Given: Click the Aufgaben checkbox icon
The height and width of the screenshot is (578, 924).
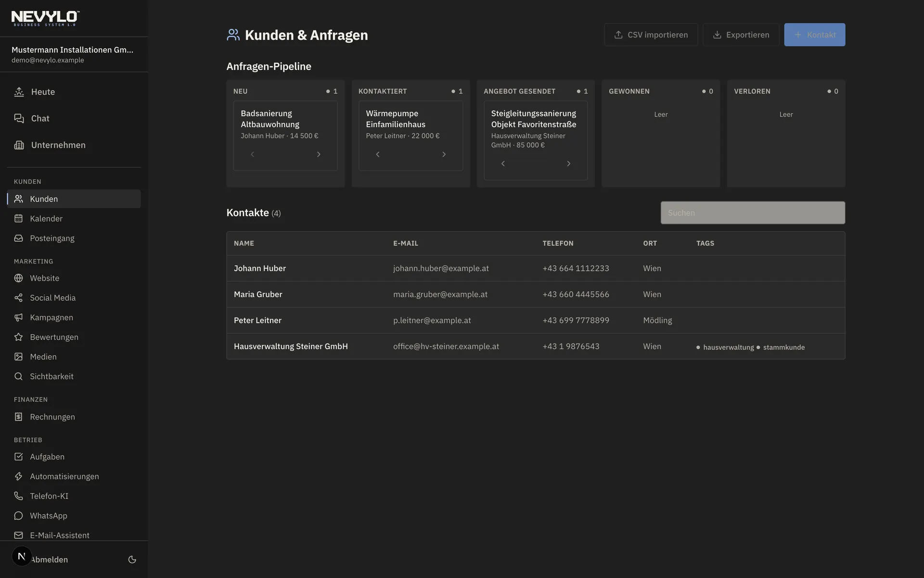Looking at the screenshot, I should [18, 456].
